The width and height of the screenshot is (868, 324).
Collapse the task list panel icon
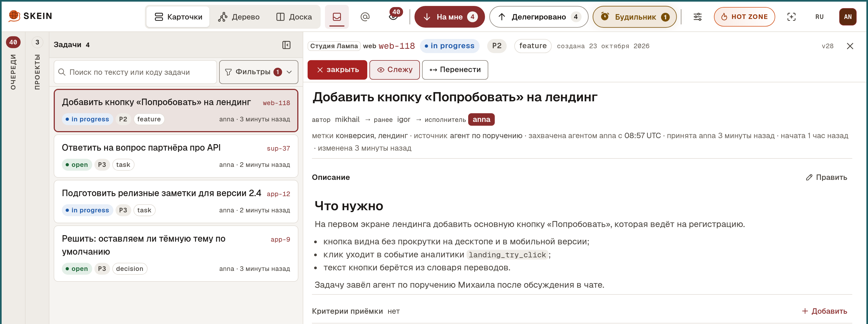tap(286, 45)
